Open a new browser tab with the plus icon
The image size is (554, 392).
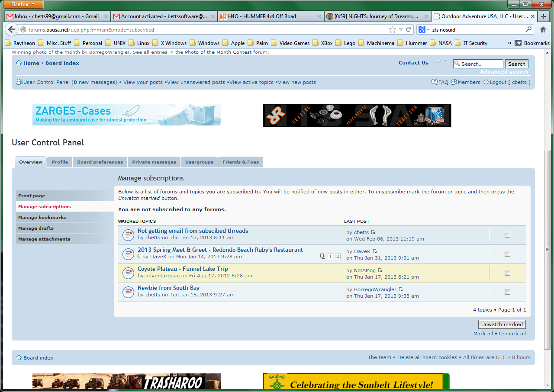click(544, 16)
